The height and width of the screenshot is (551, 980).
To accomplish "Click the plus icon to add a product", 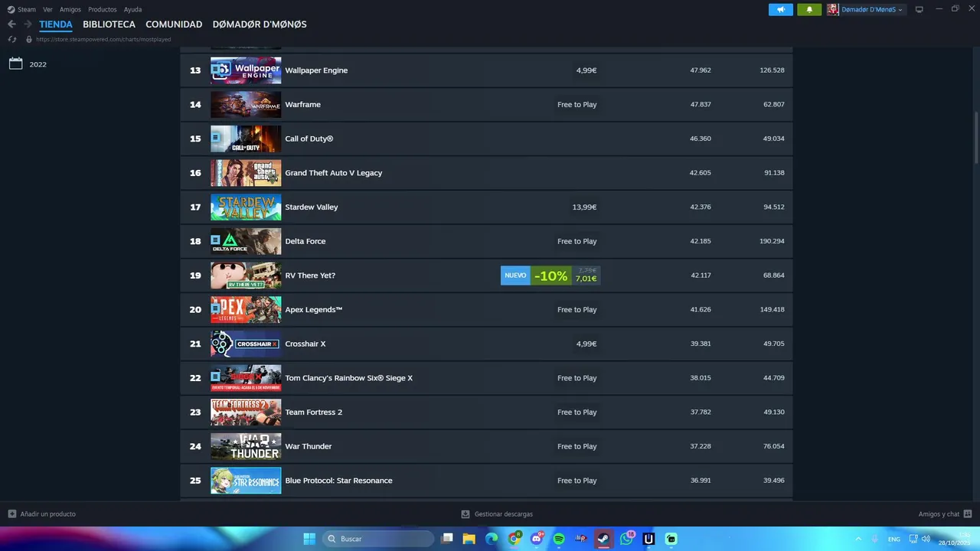I will 11,514.
